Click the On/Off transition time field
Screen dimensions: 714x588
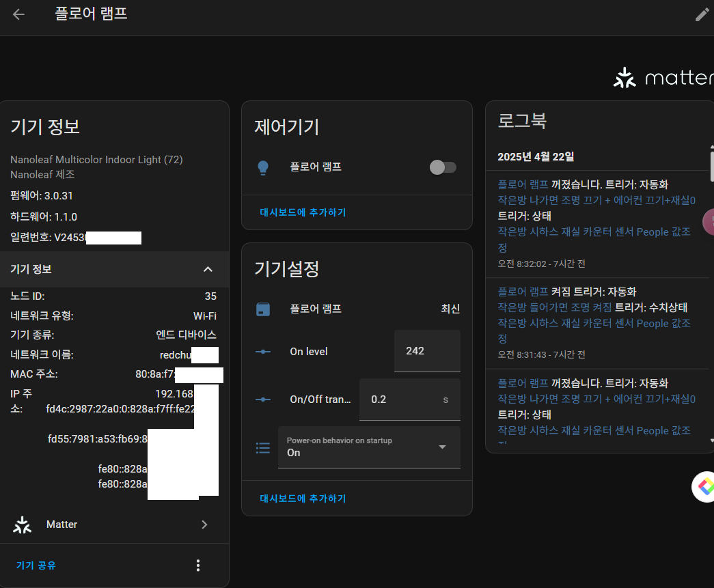point(403,399)
